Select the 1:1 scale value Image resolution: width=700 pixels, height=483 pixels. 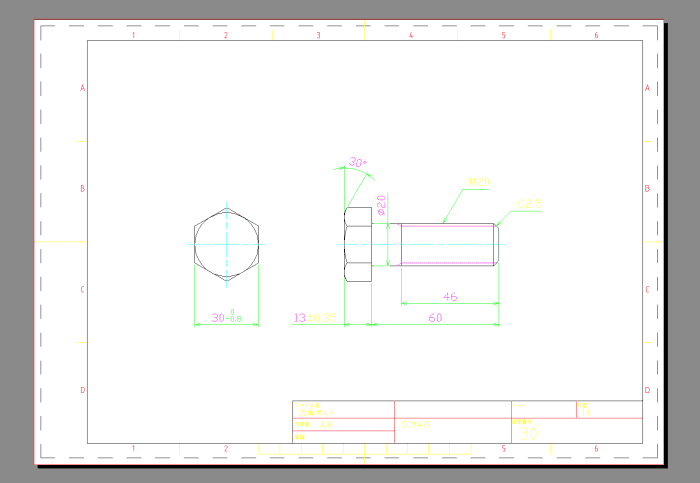pyautogui.click(x=585, y=413)
